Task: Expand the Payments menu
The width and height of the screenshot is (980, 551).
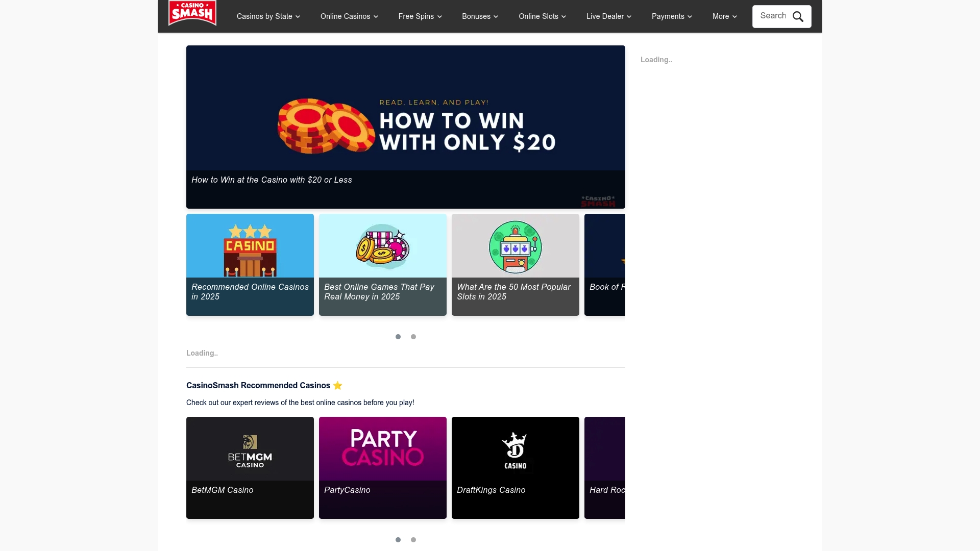Action: (x=672, y=16)
